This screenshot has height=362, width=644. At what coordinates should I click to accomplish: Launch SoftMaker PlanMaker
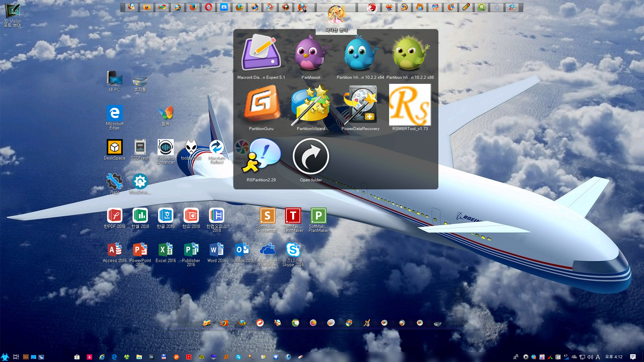click(318, 220)
